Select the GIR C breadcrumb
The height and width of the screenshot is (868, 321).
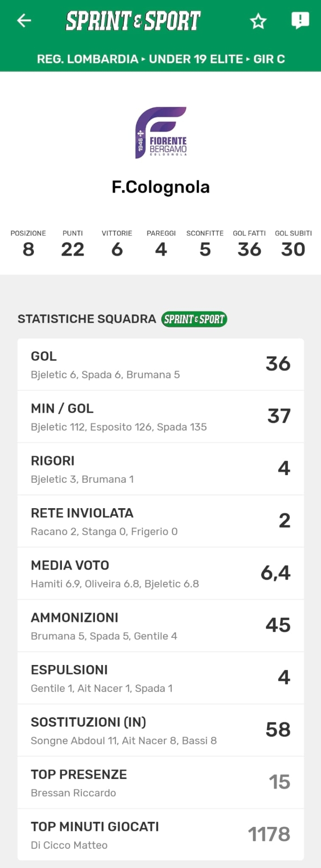[269, 59]
